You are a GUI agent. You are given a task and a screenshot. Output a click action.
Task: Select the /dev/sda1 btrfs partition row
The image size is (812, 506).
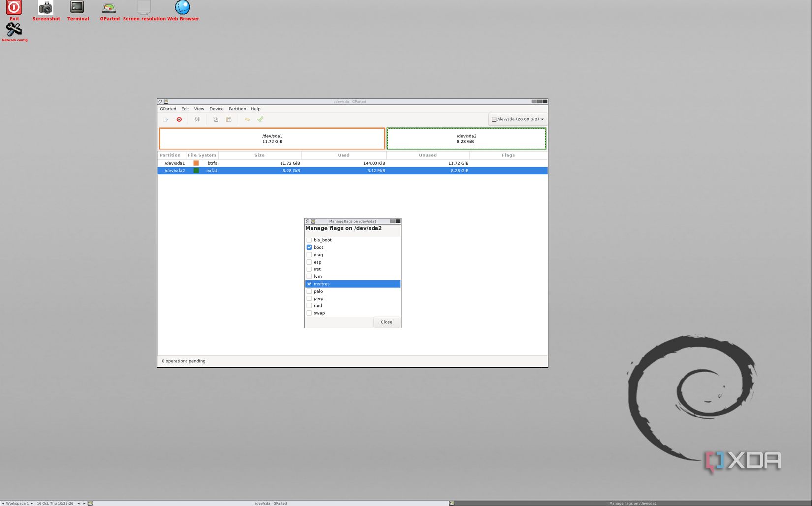point(352,163)
